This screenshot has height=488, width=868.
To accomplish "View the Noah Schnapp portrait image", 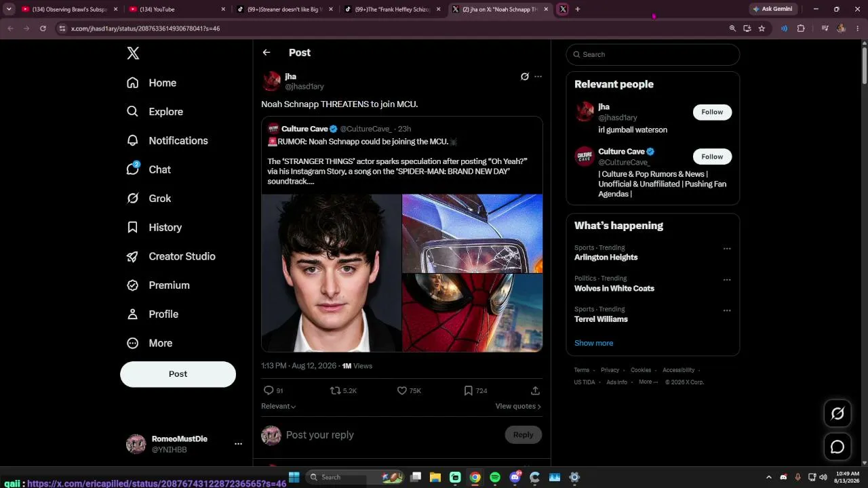I will point(332,273).
